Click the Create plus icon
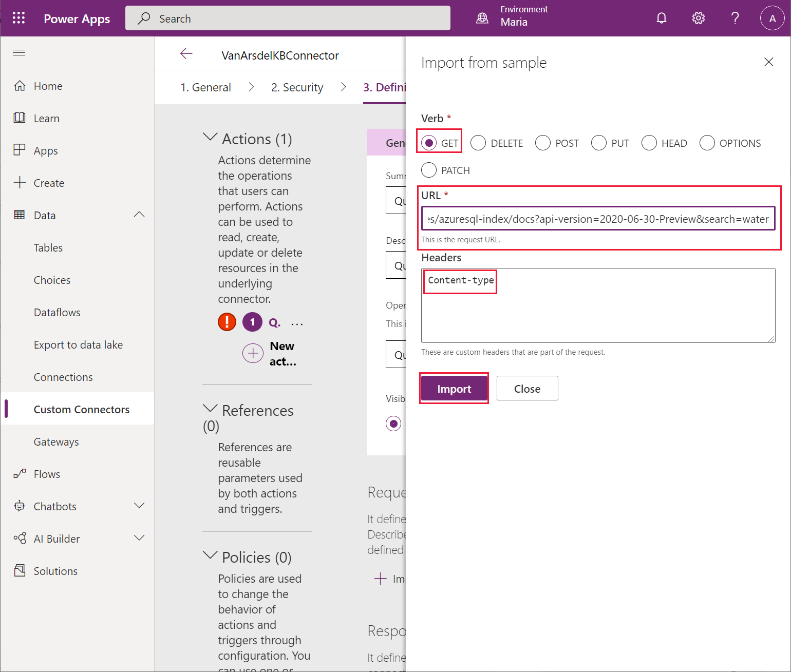Screen dimensions: 791x672 20,183
